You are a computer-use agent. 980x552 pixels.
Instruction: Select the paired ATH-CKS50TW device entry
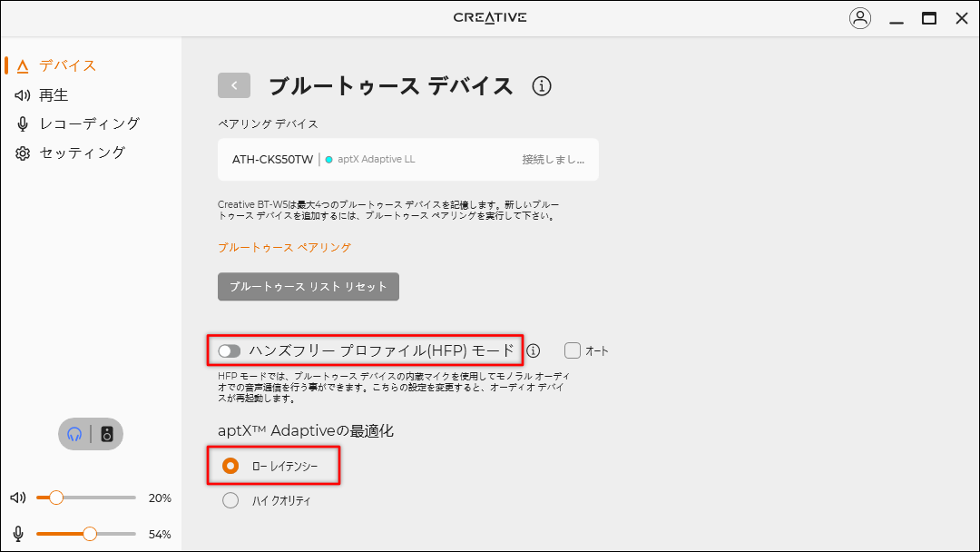[407, 160]
